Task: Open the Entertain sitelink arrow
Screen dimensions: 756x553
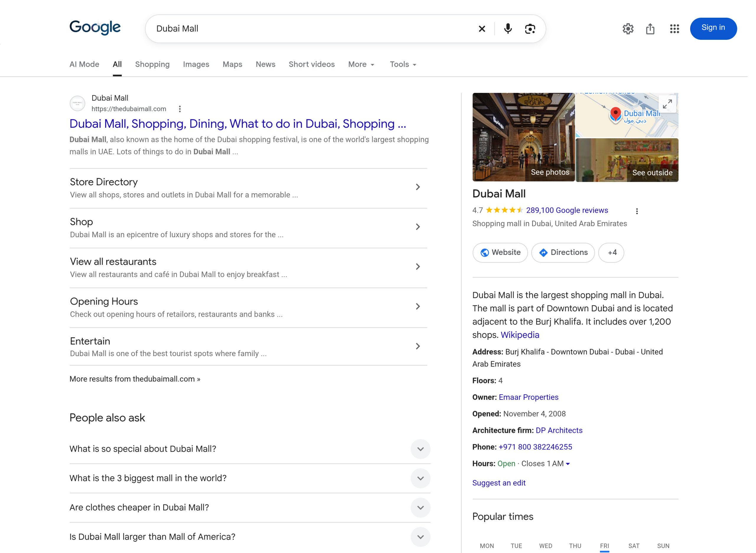Action: point(418,346)
